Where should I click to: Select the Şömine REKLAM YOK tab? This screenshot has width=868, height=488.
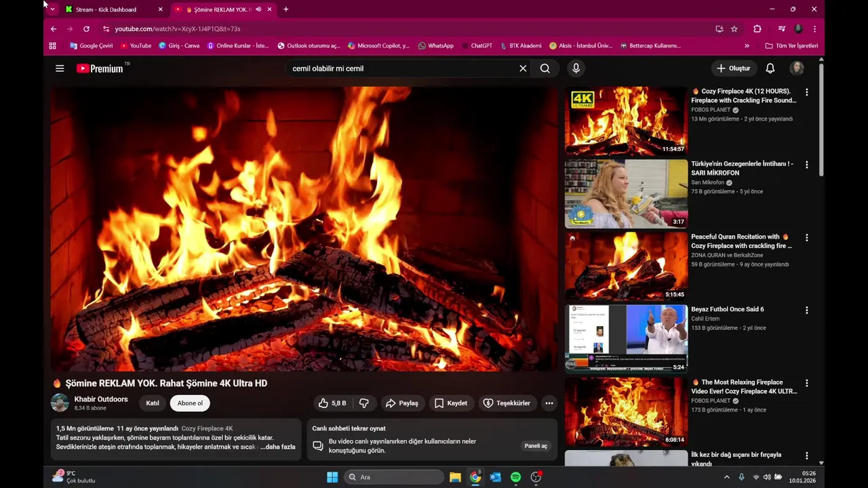tap(223, 9)
